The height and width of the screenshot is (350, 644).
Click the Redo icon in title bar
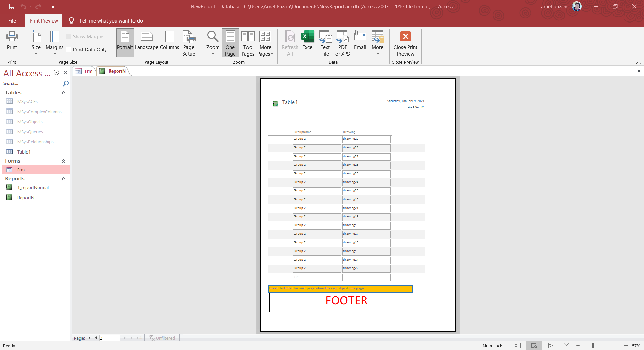(x=38, y=7)
